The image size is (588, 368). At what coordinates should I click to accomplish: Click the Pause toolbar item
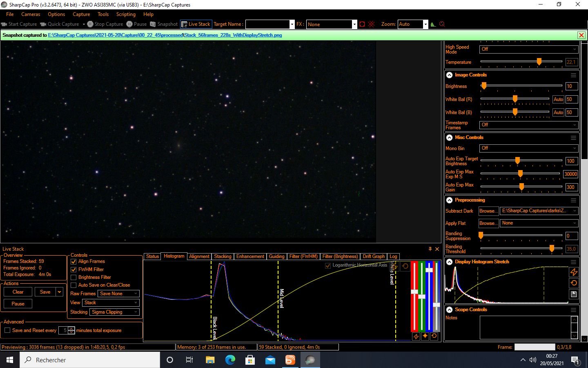(136, 24)
